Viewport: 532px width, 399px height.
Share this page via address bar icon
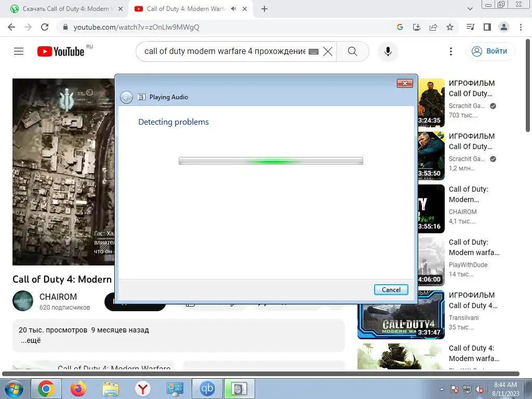(x=433, y=27)
